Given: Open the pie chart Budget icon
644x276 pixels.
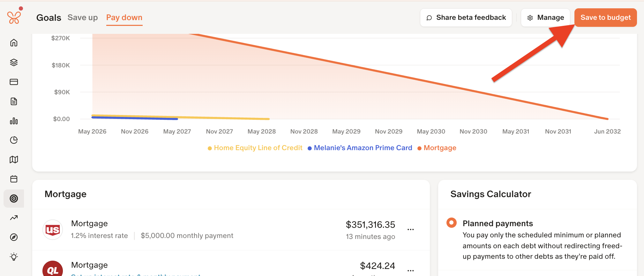Looking at the screenshot, I should coord(14,140).
